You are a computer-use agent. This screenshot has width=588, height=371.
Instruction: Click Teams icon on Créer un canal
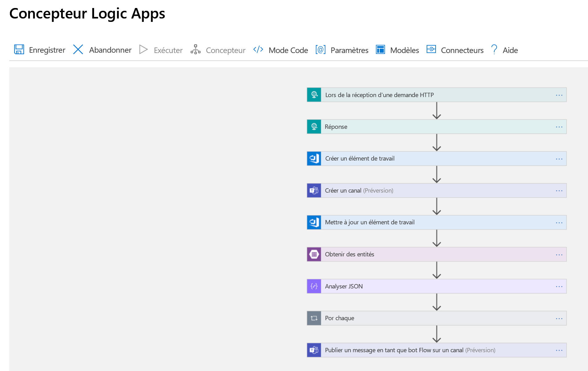tap(314, 190)
